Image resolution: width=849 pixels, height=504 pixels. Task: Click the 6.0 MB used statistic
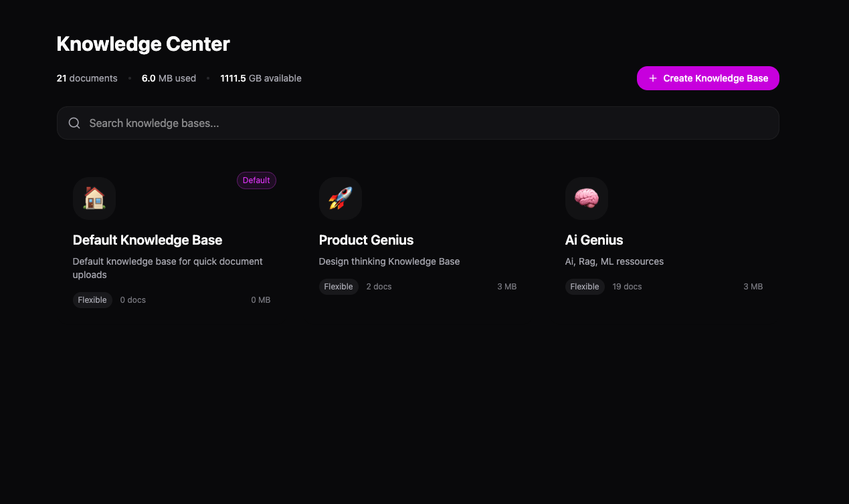pos(169,78)
